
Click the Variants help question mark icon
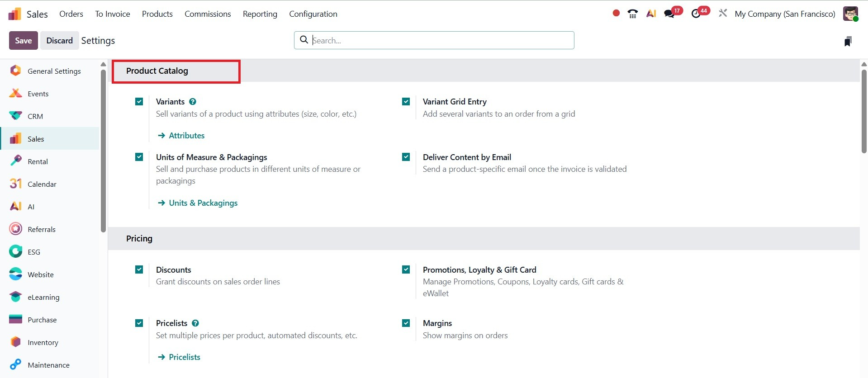(x=193, y=102)
